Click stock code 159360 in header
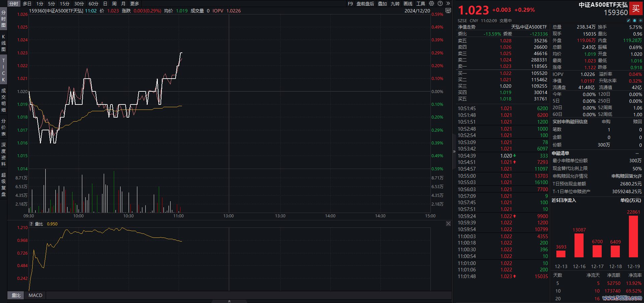The width and height of the screenshot is (644, 303). (x=616, y=13)
